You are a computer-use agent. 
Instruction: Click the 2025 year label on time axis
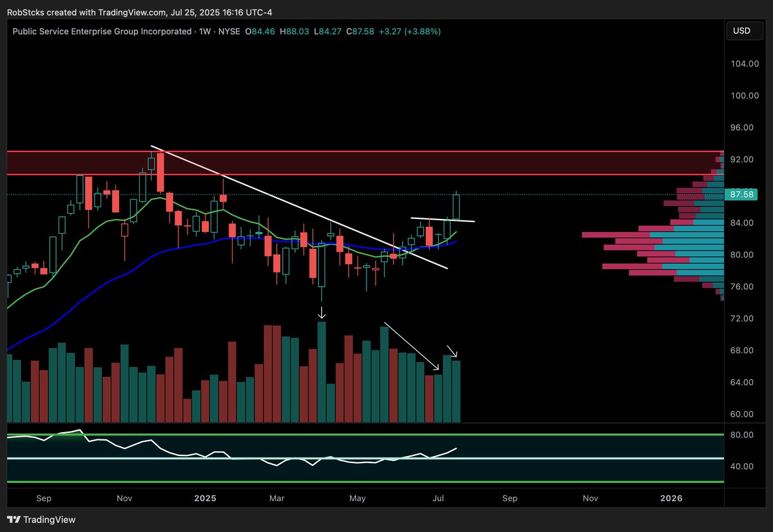point(205,499)
